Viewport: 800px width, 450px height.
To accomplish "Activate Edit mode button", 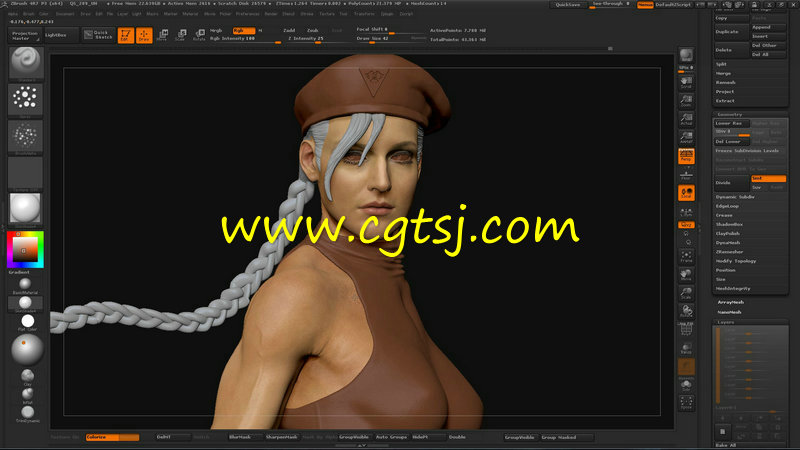I will (126, 35).
